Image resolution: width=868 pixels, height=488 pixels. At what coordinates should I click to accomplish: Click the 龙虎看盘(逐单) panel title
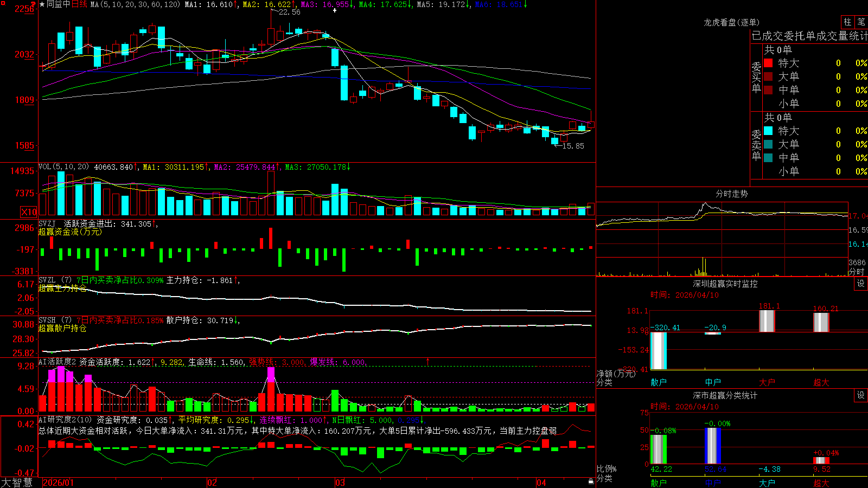tap(731, 22)
